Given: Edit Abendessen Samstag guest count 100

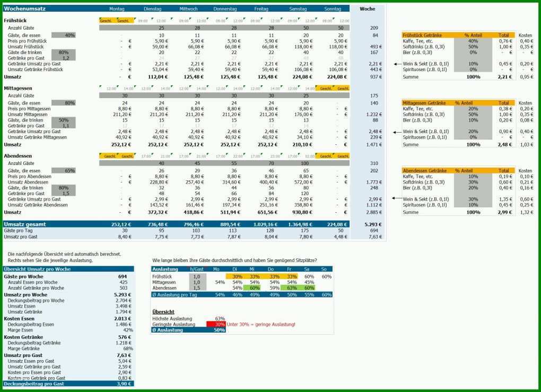Looking at the screenshot, I should (304, 163).
